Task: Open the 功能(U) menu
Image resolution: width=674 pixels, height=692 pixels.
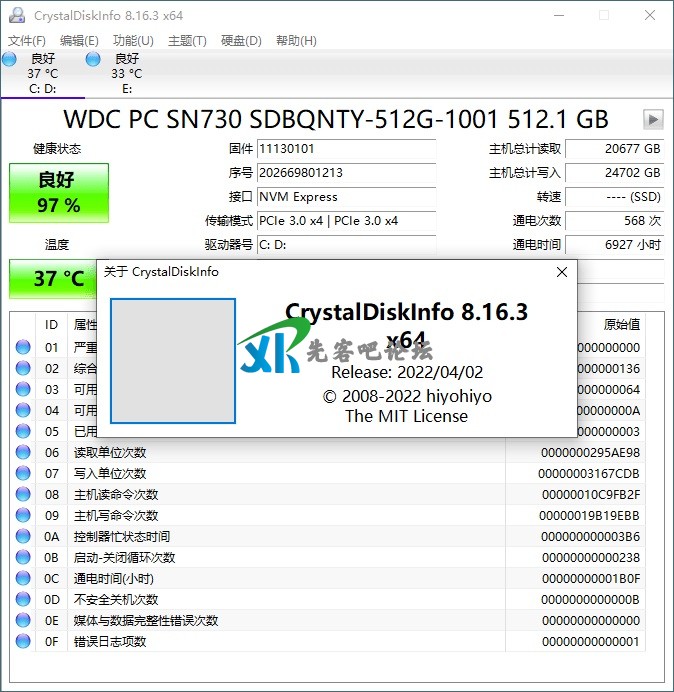Action: 133,41
